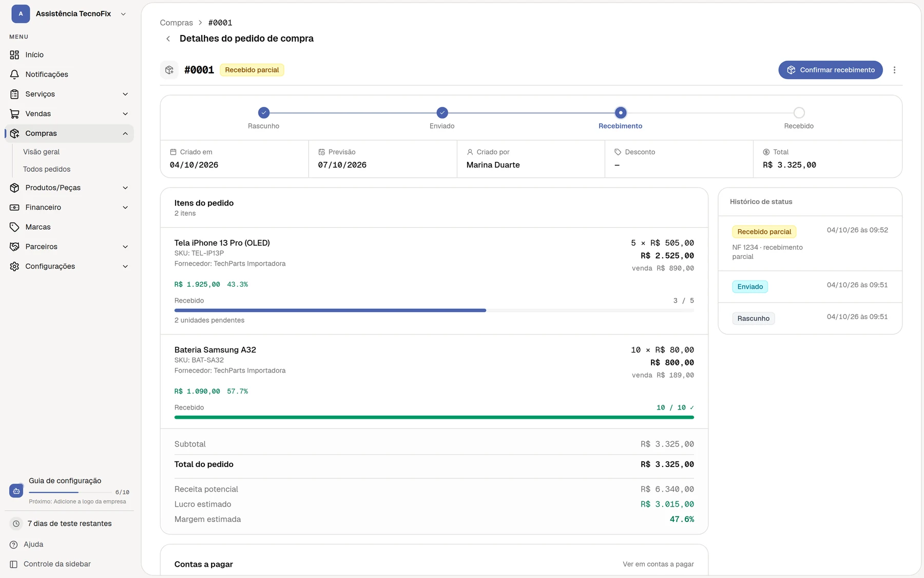Open Visão geral under Compras

[41, 152]
